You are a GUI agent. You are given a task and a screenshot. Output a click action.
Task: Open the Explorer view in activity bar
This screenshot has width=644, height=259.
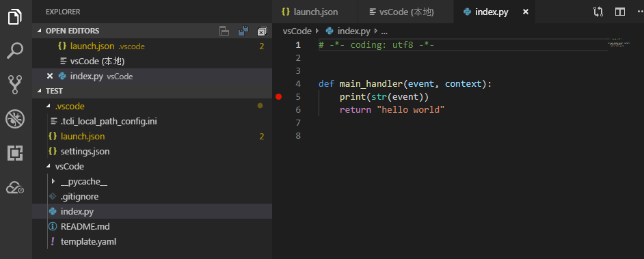pyautogui.click(x=15, y=17)
